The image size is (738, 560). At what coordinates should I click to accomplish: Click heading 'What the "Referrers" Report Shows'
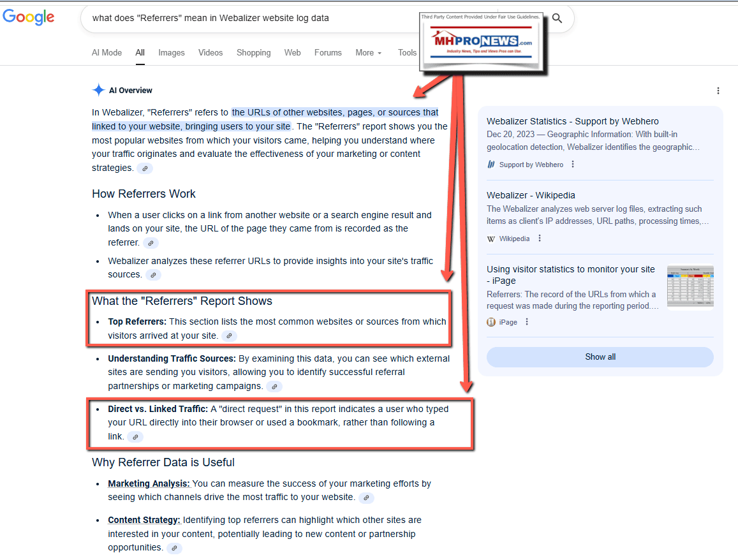pyautogui.click(x=182, y=301)
